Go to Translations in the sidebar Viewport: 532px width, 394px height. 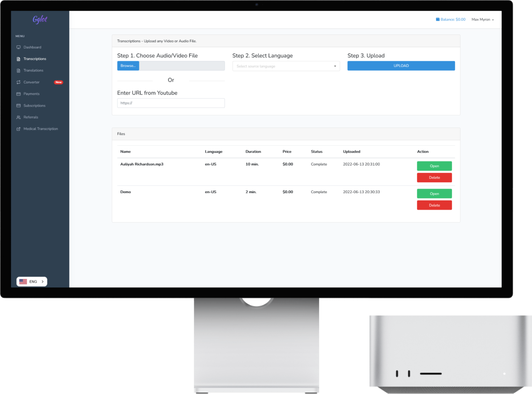click(x=33, y=71)
